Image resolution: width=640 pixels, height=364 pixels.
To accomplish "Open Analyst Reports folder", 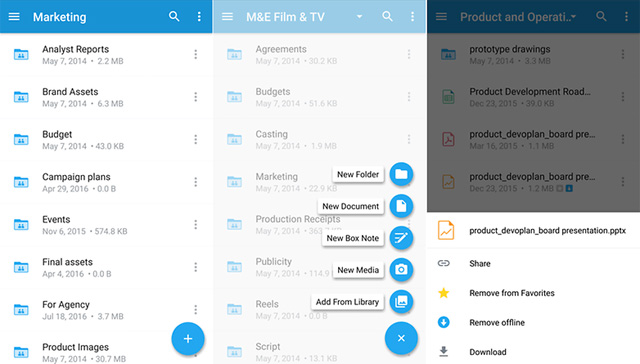I will [x=106, y=55].
